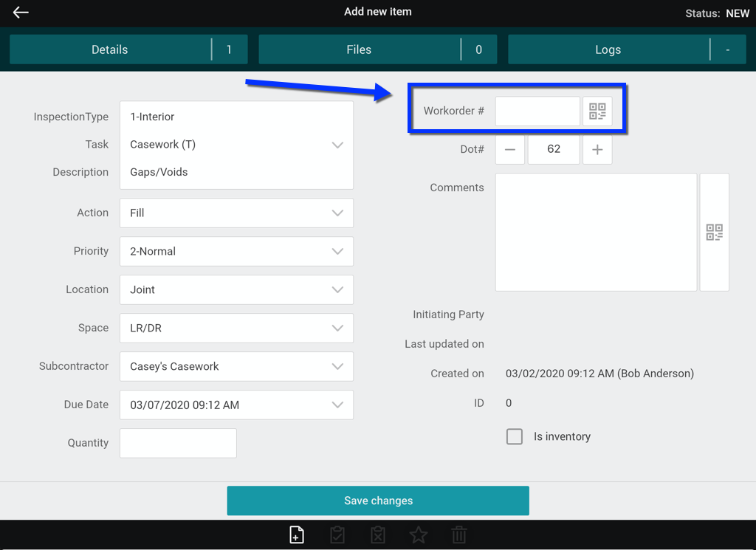Screen dimensions: 756x550
Task: Open the Action dropdown showing Fill
Action: pos(236,213)
